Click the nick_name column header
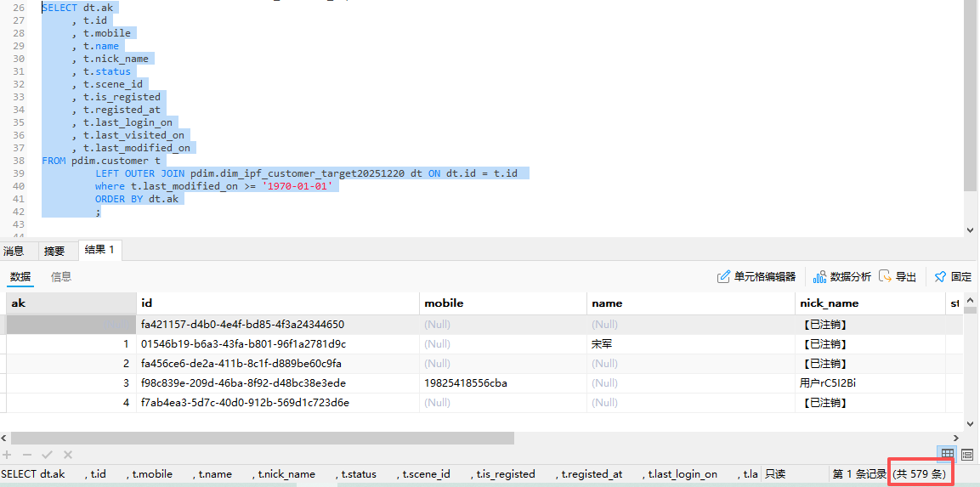 pos(829,303)
